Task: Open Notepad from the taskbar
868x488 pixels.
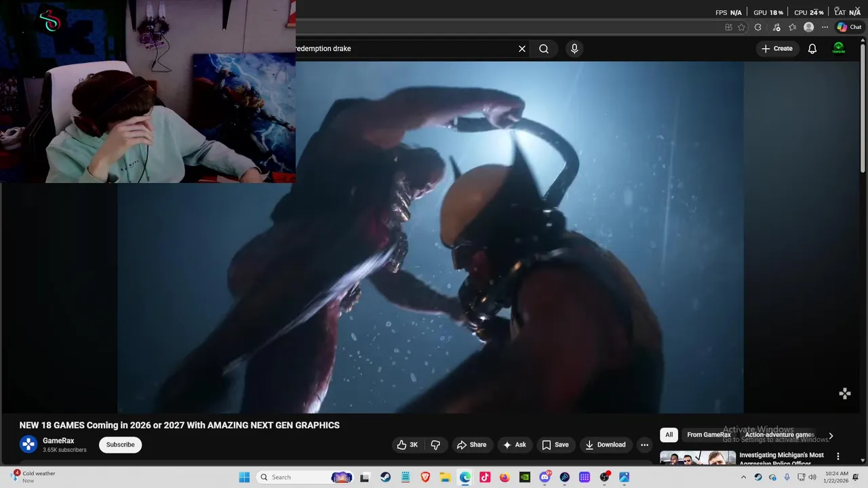Action: pos(406,477)
